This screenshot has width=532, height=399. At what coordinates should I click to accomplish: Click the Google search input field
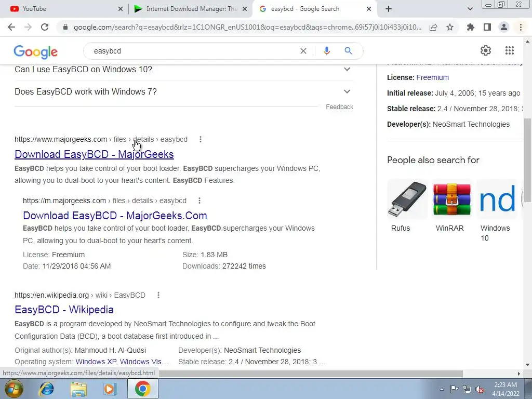(x=193, y=51)
